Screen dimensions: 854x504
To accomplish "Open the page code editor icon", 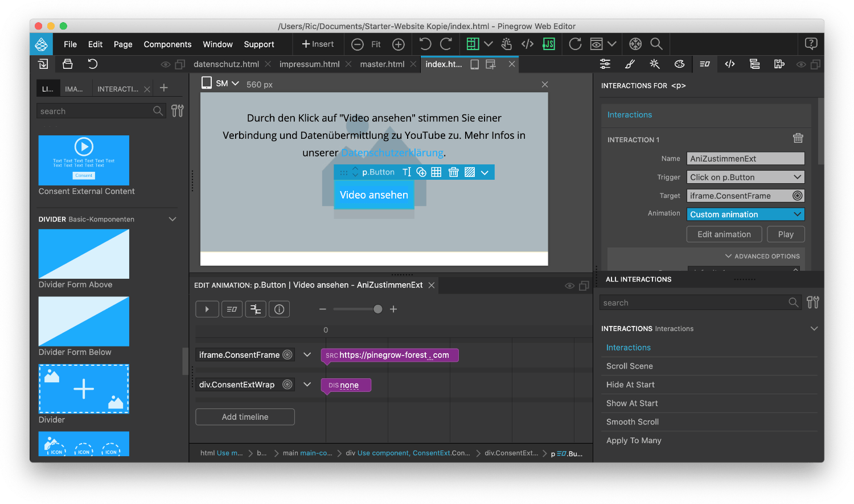I will click(x=528, y=44).
